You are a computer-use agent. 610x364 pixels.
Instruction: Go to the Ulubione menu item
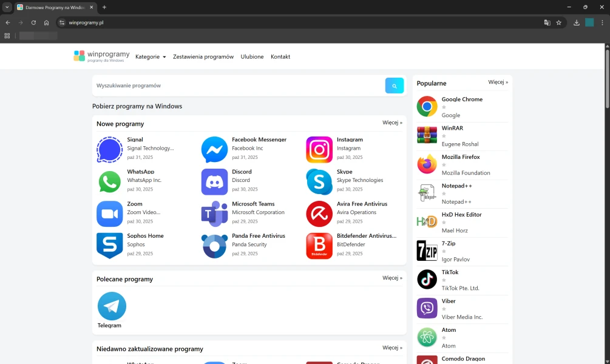click(x=252, y=57)
